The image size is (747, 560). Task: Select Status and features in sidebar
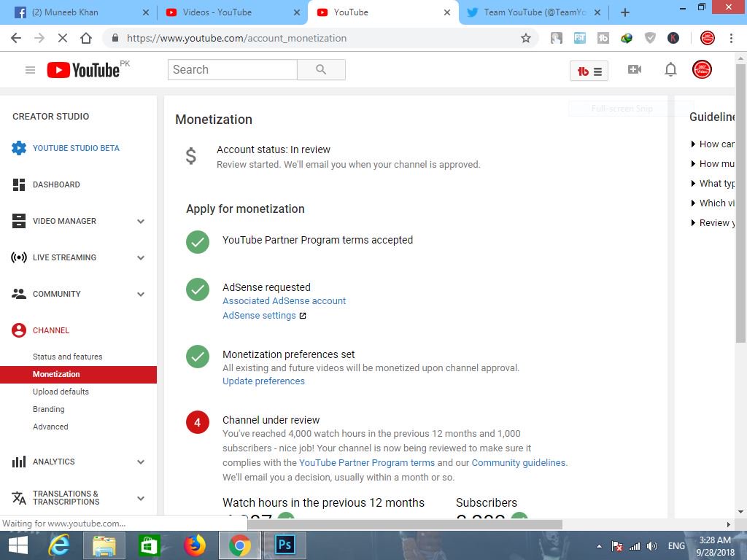pos(68,357)
